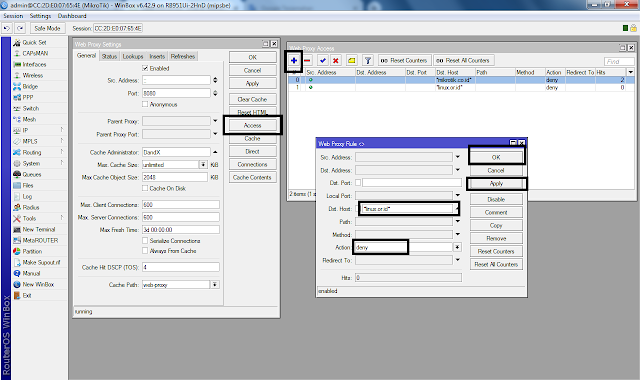Viewport: 640px width, 380px height.
Task: Click Exit in sidebar
Action: point(27,296)
